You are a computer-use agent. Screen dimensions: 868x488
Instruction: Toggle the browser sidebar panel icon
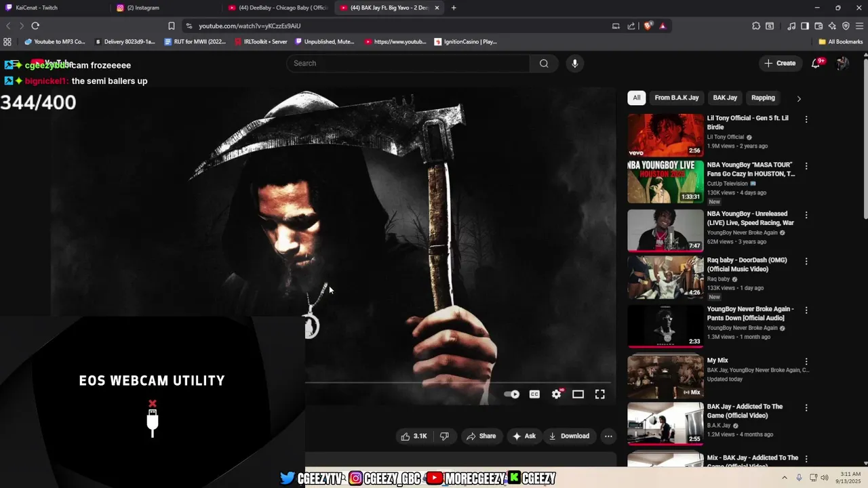[805, 26]
